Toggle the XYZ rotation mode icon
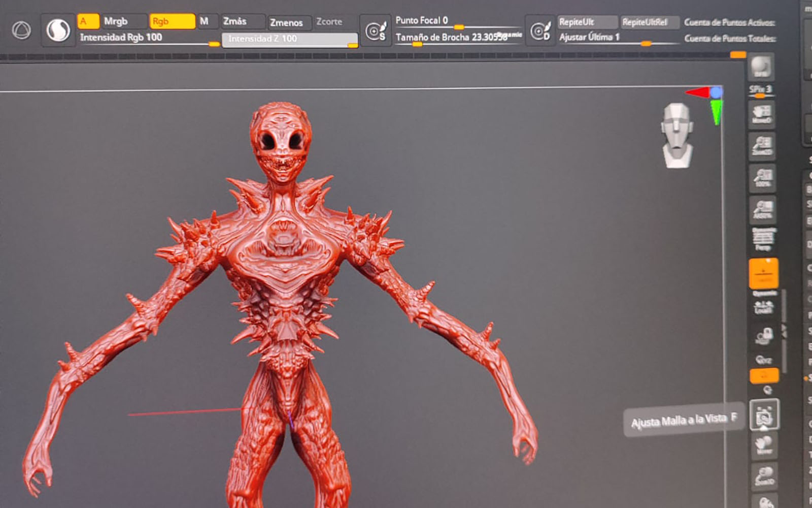 click(x=764, y=360)
